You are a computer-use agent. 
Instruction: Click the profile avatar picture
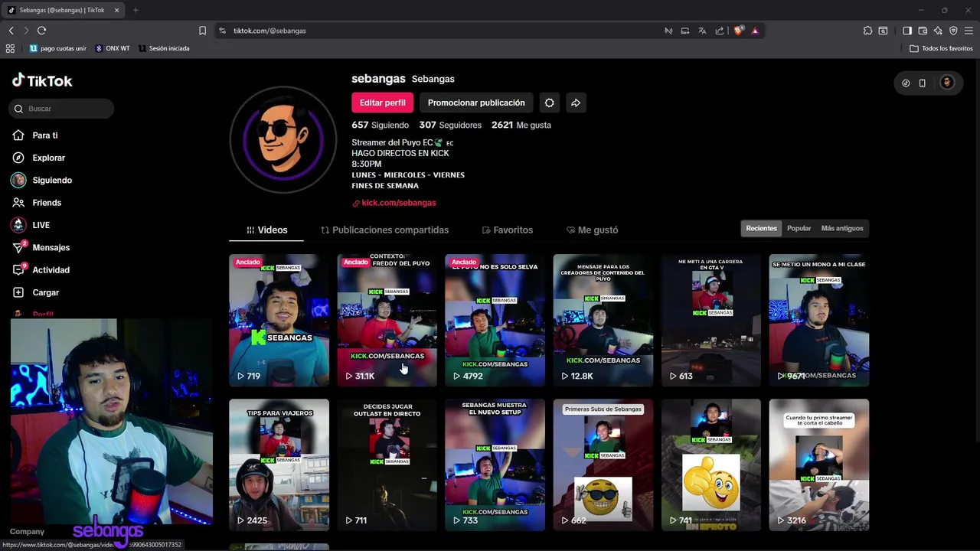[x=283, y=139]
